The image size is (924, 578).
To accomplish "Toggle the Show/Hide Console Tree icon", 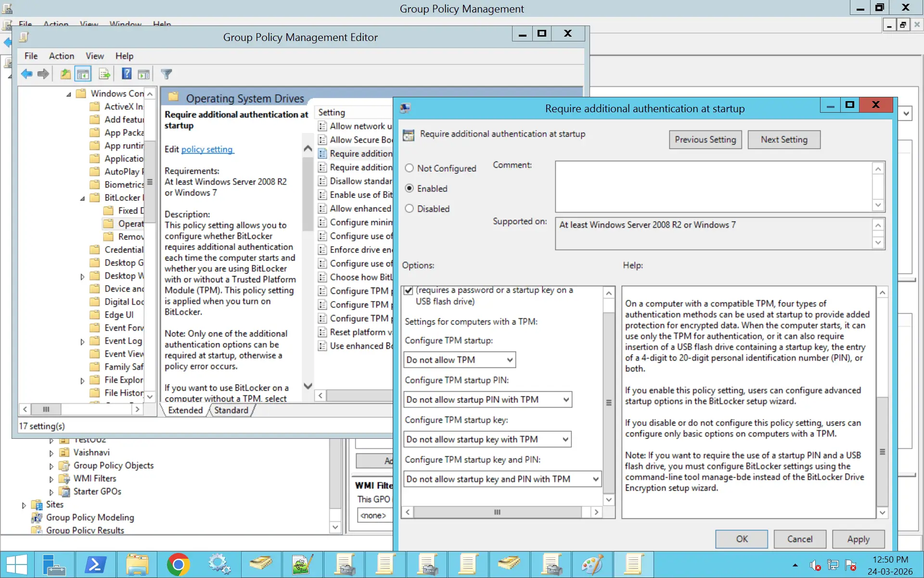I will 83,74.
